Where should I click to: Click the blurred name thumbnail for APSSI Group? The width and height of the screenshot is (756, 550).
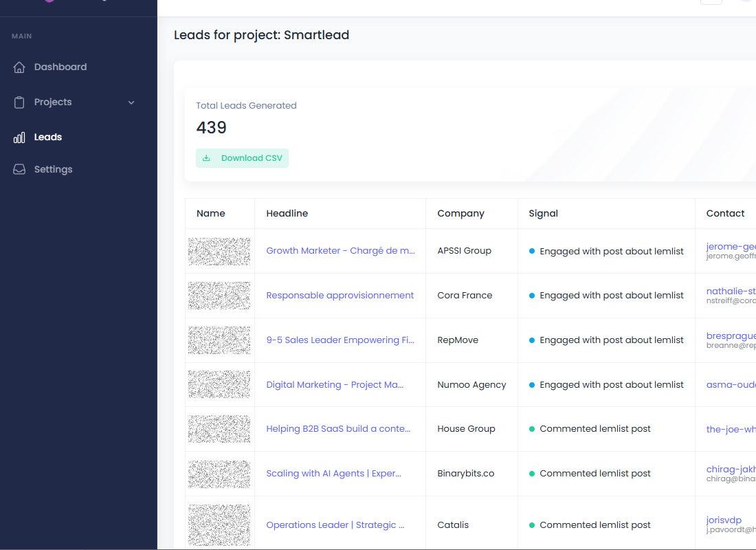(x=219, y=252)
